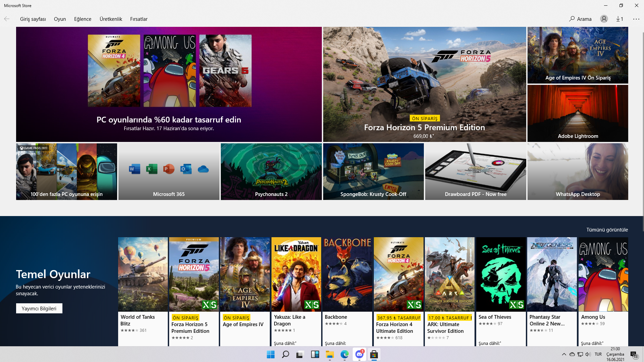This screenshot has width=644, height=362.
Task: Open the Psychonauts 2 tile
Action: (x=271, y=171)
